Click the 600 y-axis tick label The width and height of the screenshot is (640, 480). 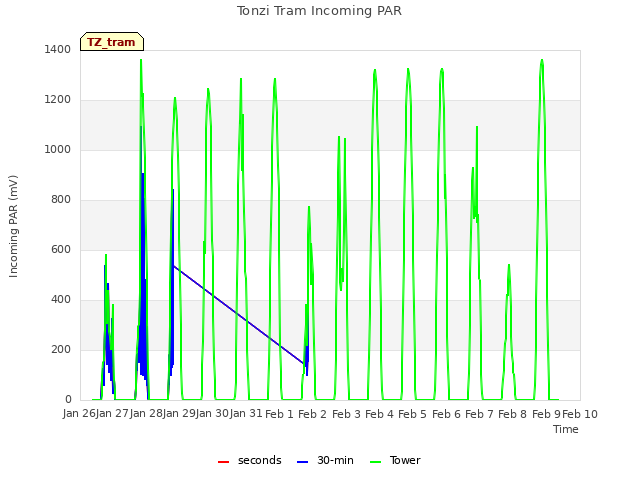point(61,249)
